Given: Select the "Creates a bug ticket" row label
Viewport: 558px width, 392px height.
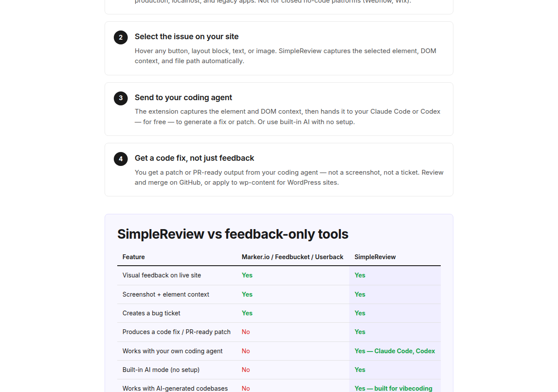Looking at the screenshot, I should [151, 313].
